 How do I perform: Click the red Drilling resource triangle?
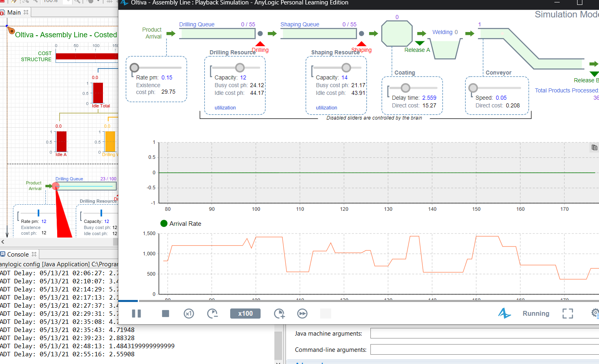click(260, 44)
